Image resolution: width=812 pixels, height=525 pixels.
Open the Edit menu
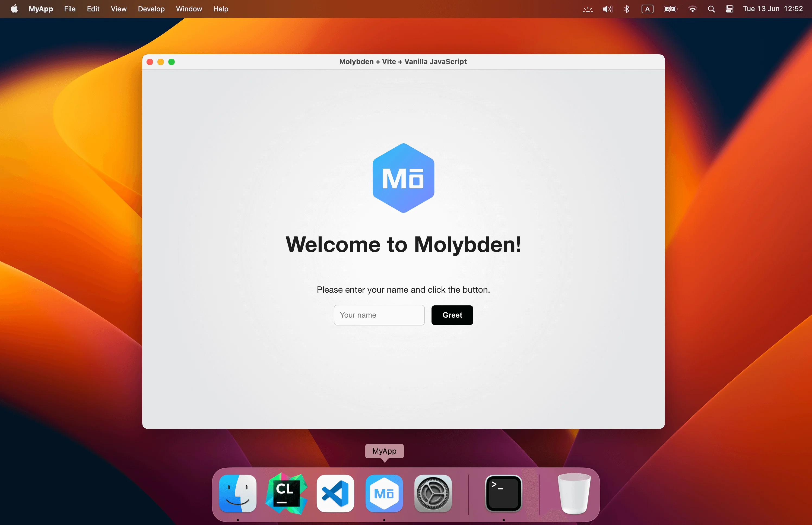(x=93, y=9)
